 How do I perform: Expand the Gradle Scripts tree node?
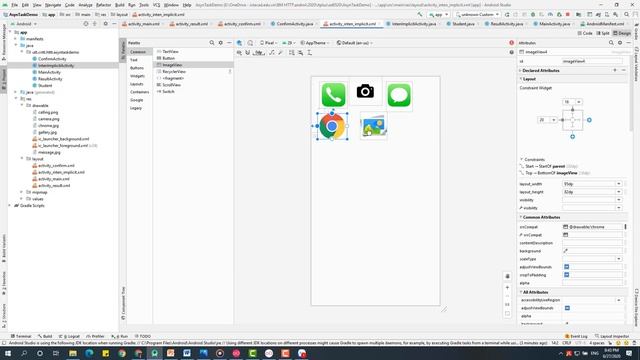pos(10,205)
